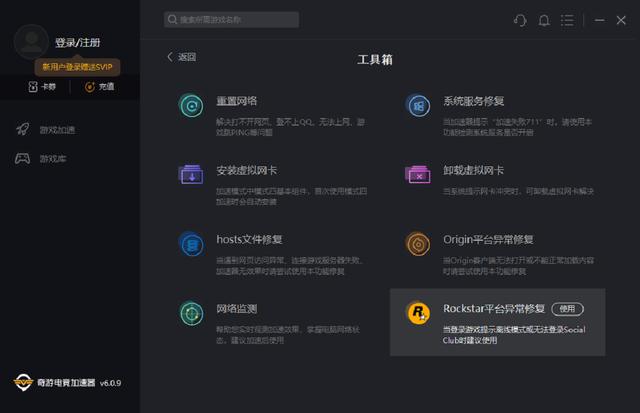Click the Rockstar repair description text
Screen dimensions: 640x413
pyautogui.click(x=514, y=335)
